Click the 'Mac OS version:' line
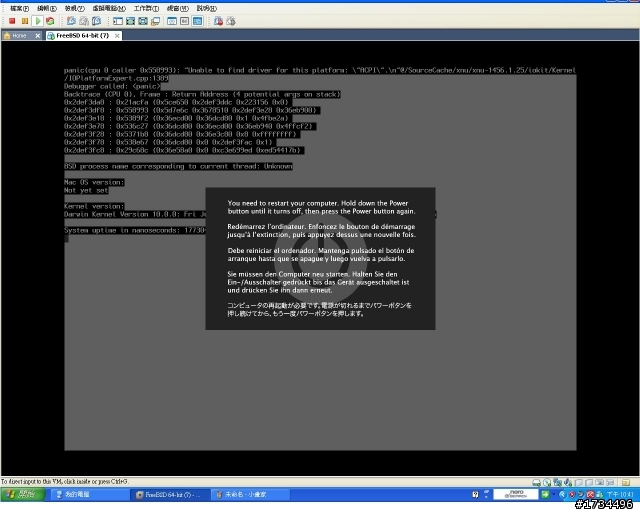This screenshot has height=512, width=640. [x=94, y=183]
